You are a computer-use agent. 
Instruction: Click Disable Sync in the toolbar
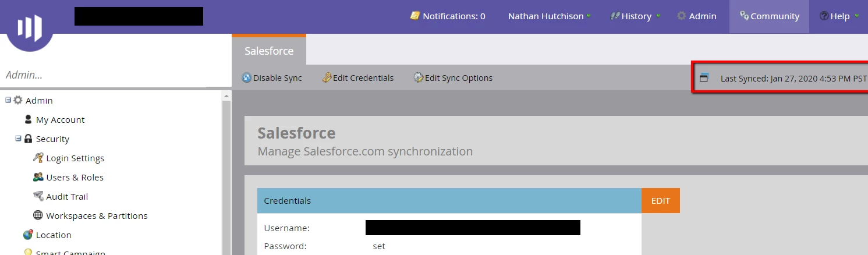pos(272,78)
